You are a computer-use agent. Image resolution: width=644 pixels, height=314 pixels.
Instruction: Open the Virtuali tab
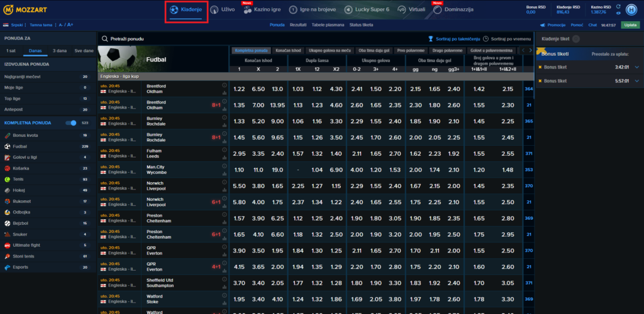coord(411,9)
